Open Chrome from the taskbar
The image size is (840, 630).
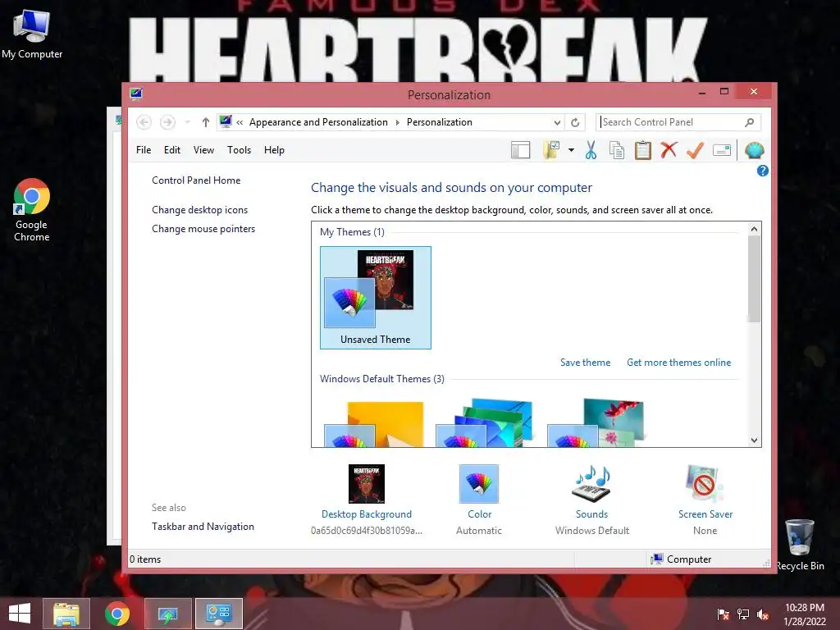click(116, 614)
